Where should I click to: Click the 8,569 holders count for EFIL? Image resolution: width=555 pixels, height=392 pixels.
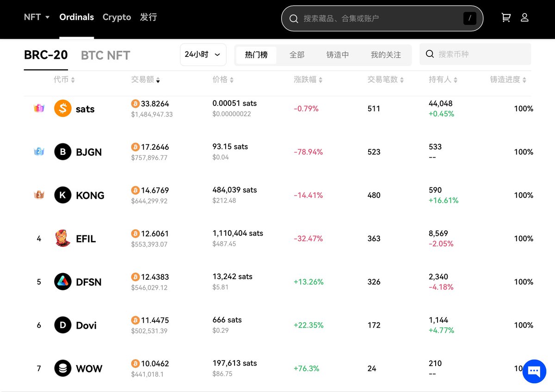coord(438,233)
